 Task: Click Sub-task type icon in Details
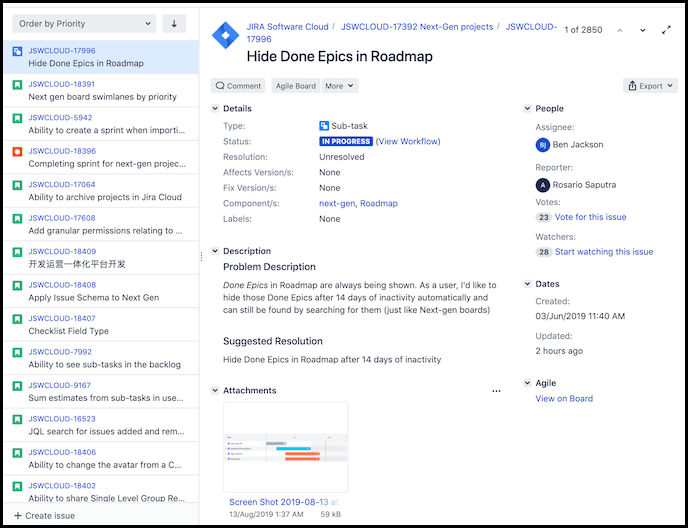coord(324,126)
